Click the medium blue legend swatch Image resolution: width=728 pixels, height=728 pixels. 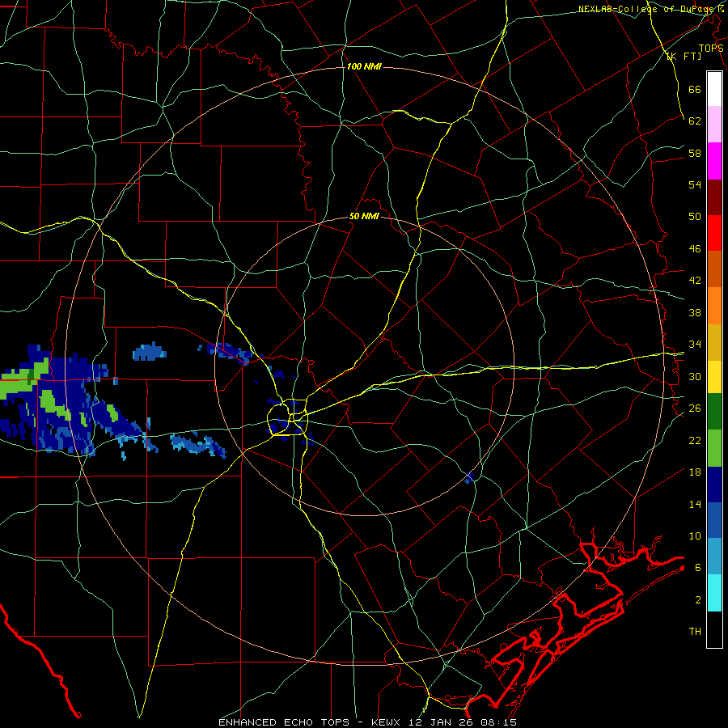pyautogui.click(x=714, y=520)
